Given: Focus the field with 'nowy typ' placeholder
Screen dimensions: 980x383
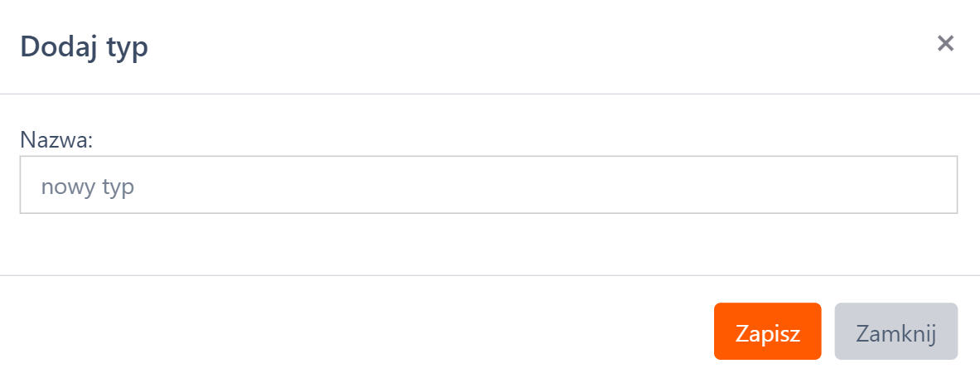Looking at the screenshot, I should pos(488,185).
